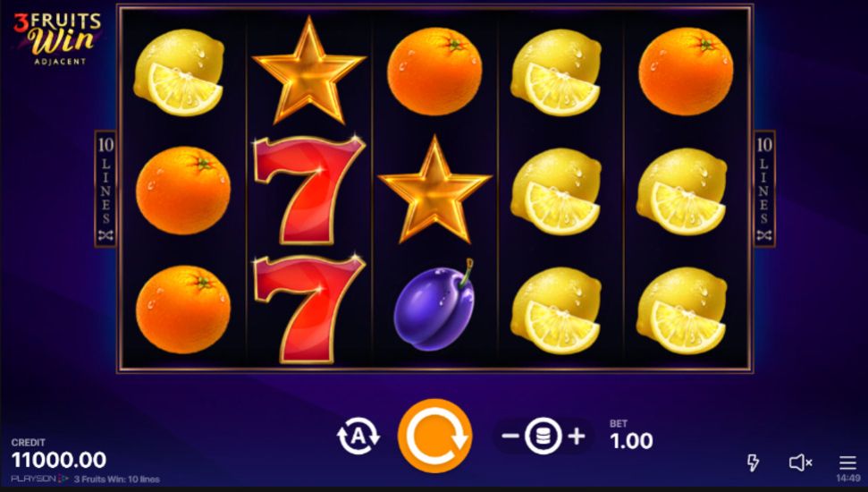Click the bet amount 1.00
The width and height of the screenshot is (868, 492).
pos(632,441)
